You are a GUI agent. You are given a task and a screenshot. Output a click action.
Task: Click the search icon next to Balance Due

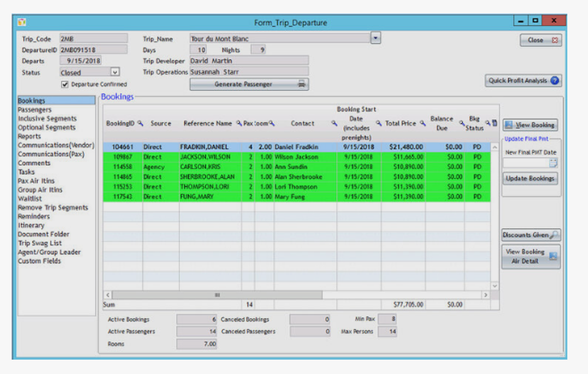click(462, 123)
